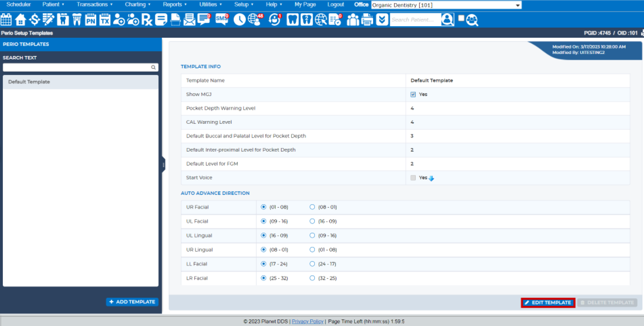Click the TX treatment plan icon
644x326 pixels.
[105, 19]
